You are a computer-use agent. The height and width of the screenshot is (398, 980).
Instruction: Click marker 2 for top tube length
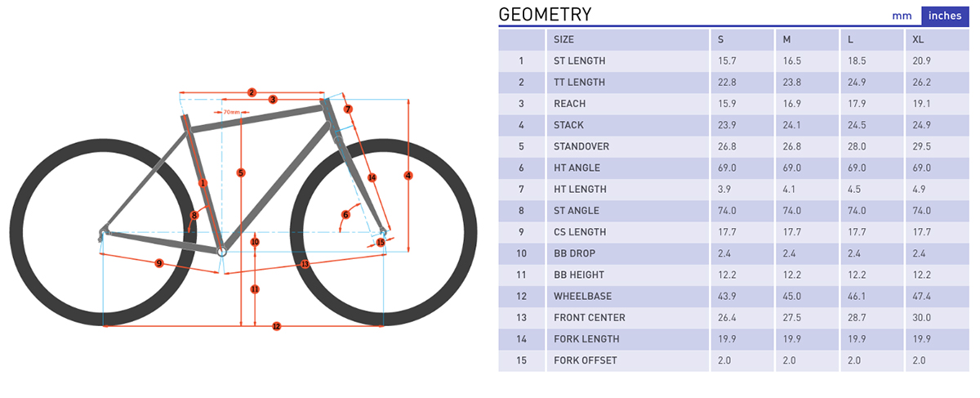click(x=252, y=92)
